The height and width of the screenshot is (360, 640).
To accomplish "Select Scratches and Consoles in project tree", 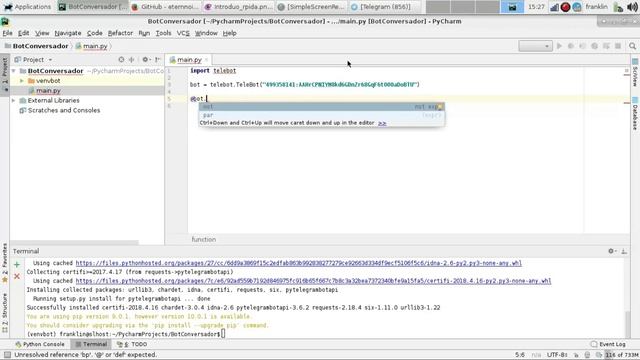I will point(64,110).
